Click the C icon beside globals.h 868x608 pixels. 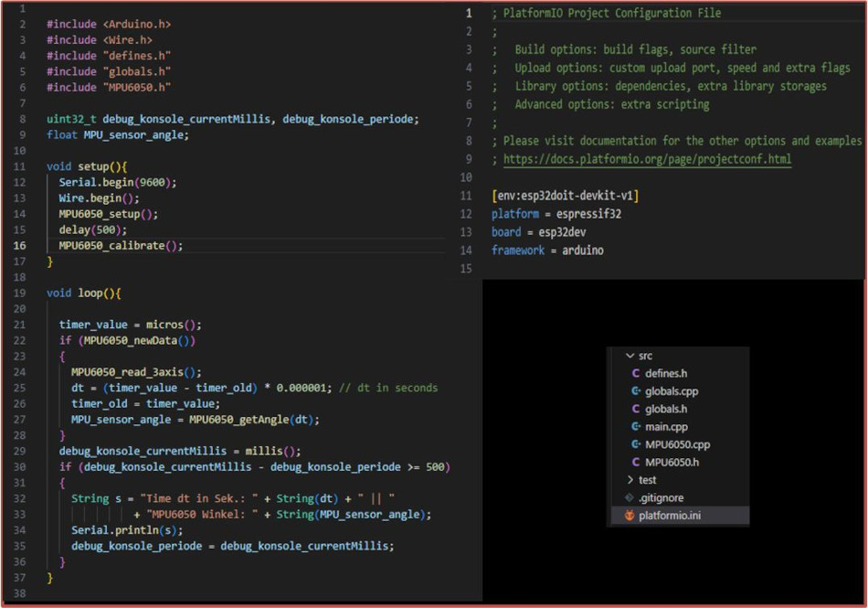click(636, 410)
